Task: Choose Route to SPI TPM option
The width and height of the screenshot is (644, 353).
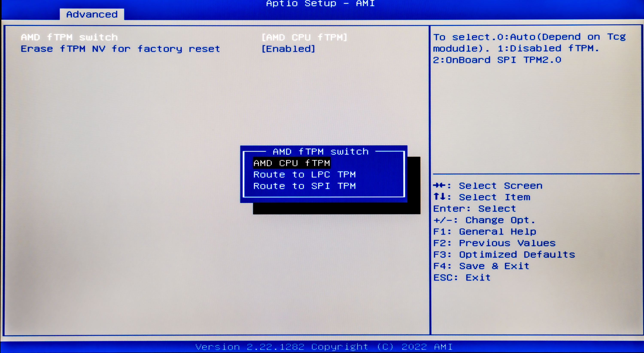Action: point(304,186)
